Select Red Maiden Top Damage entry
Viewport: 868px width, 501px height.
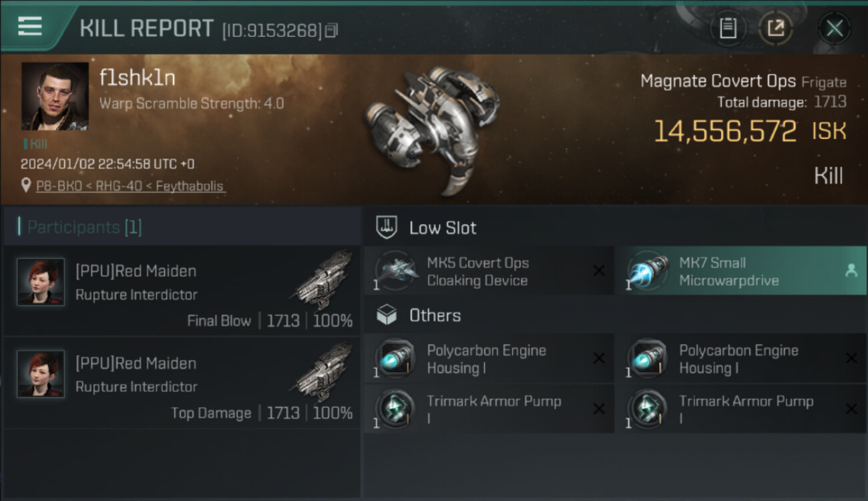(x=182, y=383)
